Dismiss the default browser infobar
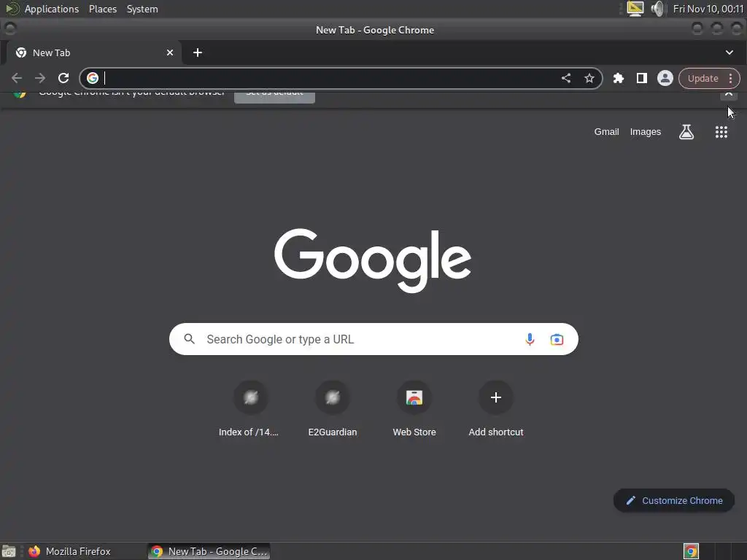Image resolution: width=747 pixels, height=560 pixels. coord(729,94)
